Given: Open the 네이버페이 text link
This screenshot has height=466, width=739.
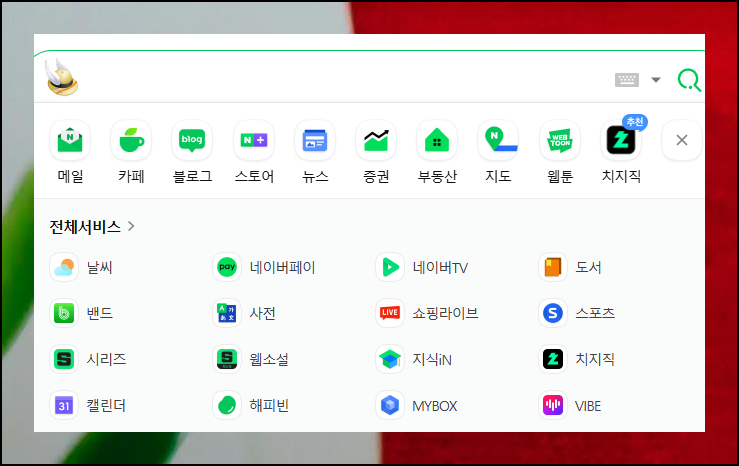Looking at the screenshot, I should [x=282, y=268].
